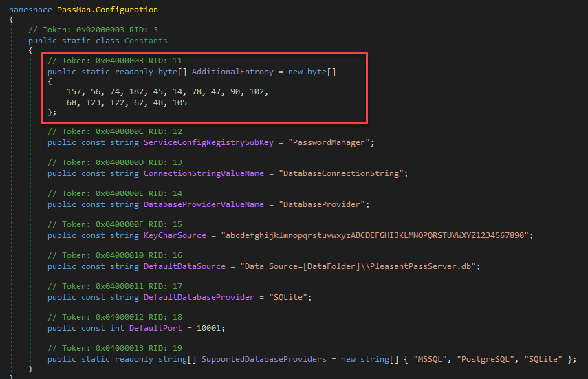Click the DatabaseProviderValueName identifier
Screen dimensions: 588x379
[x=204, y=204]
